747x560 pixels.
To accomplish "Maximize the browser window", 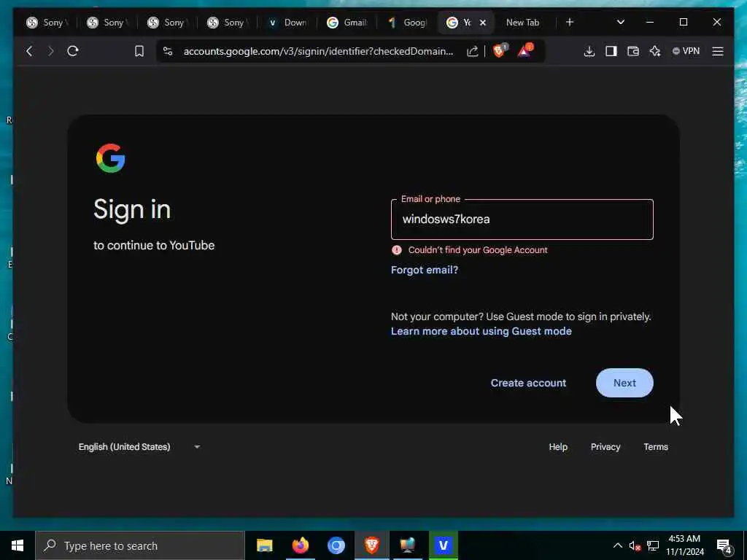I will coord(684,22).
